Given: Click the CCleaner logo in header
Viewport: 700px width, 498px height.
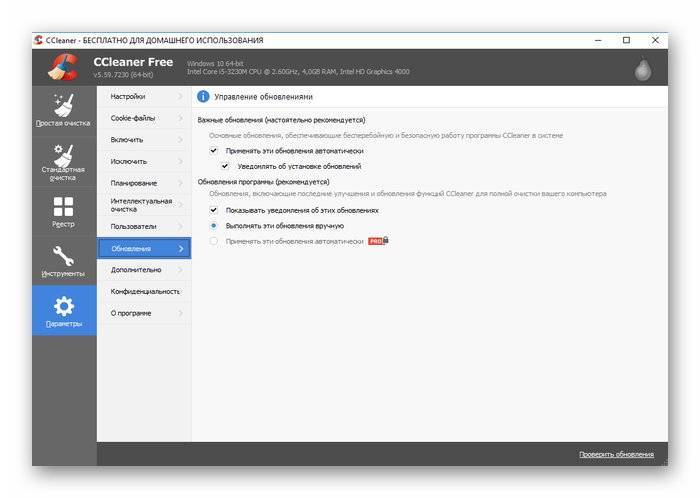Looking at the screenshot, I should pos(63,67).
